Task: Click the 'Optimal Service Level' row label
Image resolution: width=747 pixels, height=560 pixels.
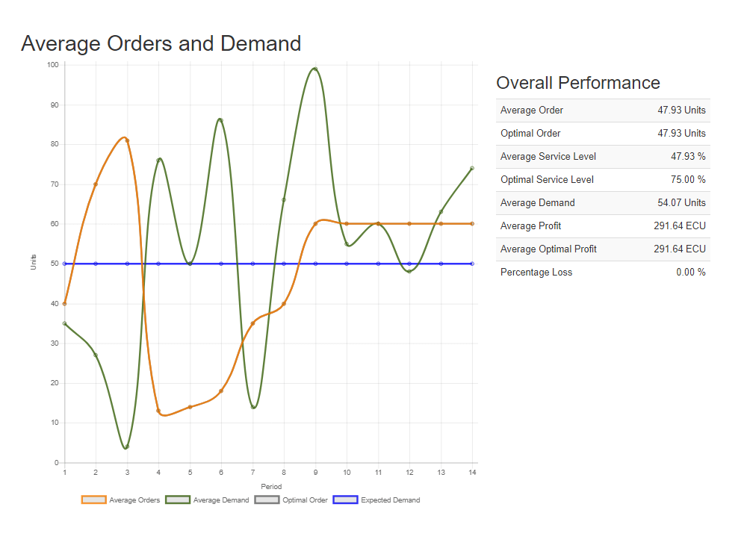Action: click(547, 179)
